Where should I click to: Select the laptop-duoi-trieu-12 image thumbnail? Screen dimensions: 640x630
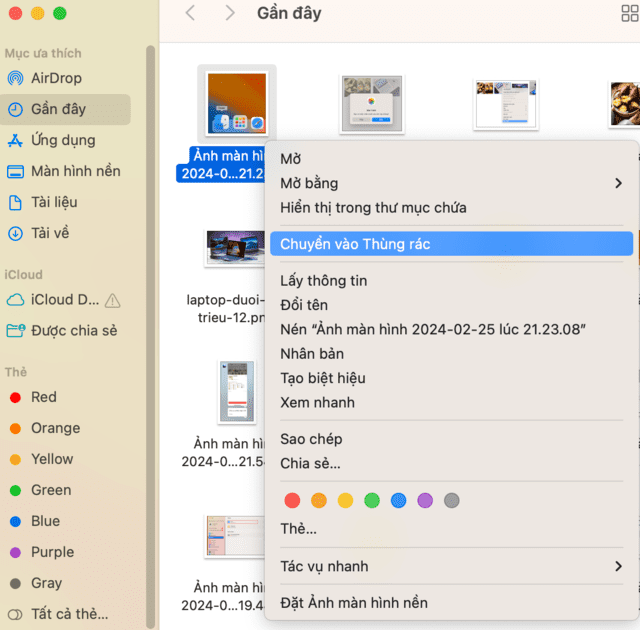235,248
